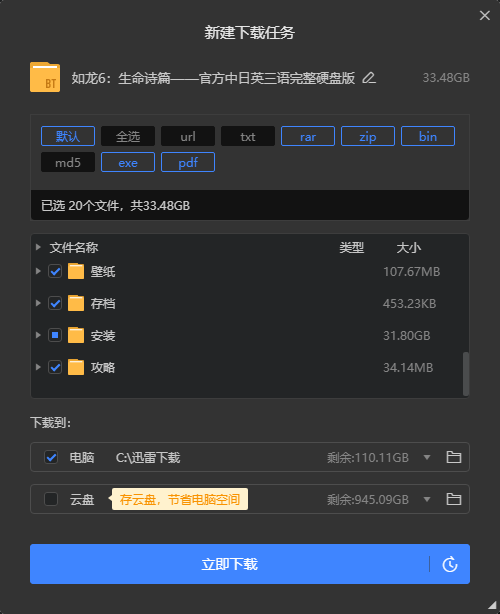Browse folder for 电脑 download path
500x614 pixels.
[454, 457]
